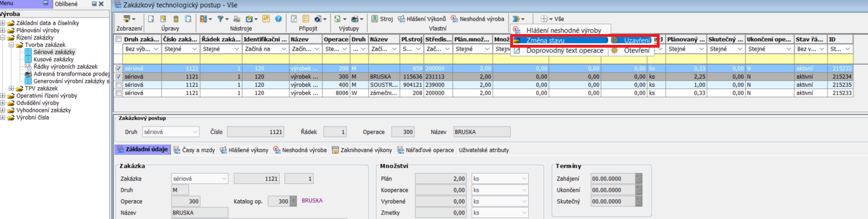Click the Název field containing BRUSKA in Zakázka
This screenshot has width=868, height=219.
200,213
